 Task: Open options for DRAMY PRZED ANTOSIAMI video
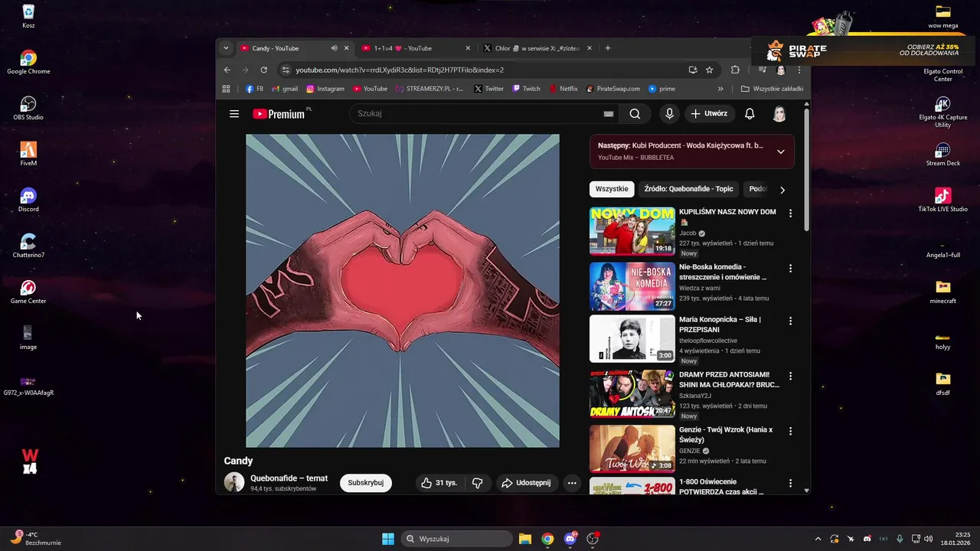pyautogui.click(x=791, y=377)
